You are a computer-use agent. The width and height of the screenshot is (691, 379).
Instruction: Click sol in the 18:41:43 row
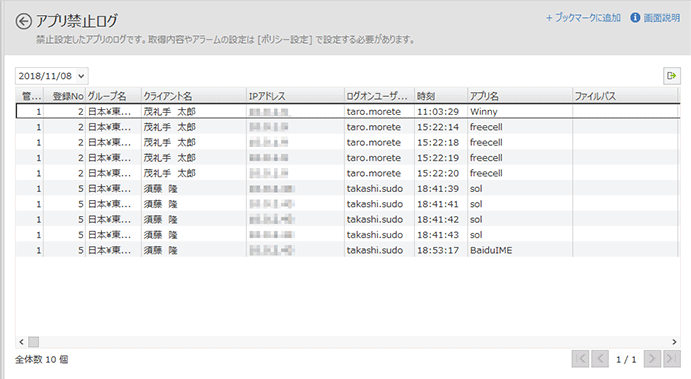(x=476, y=235)
